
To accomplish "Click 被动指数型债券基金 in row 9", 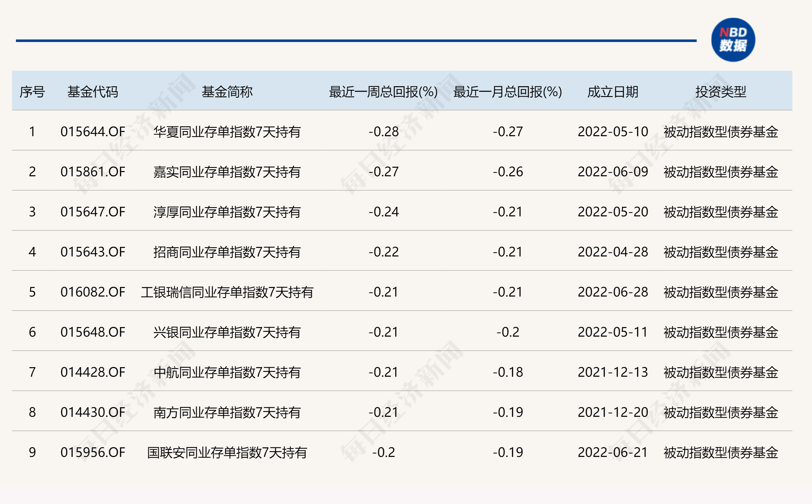I will [721, 452].
